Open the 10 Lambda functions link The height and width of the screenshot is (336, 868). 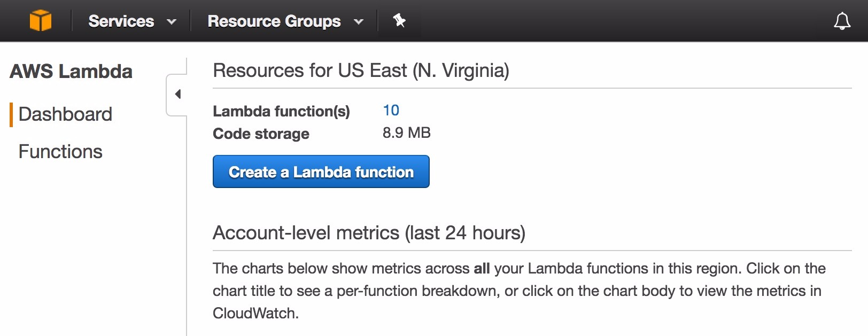click(x=391, y=111)
